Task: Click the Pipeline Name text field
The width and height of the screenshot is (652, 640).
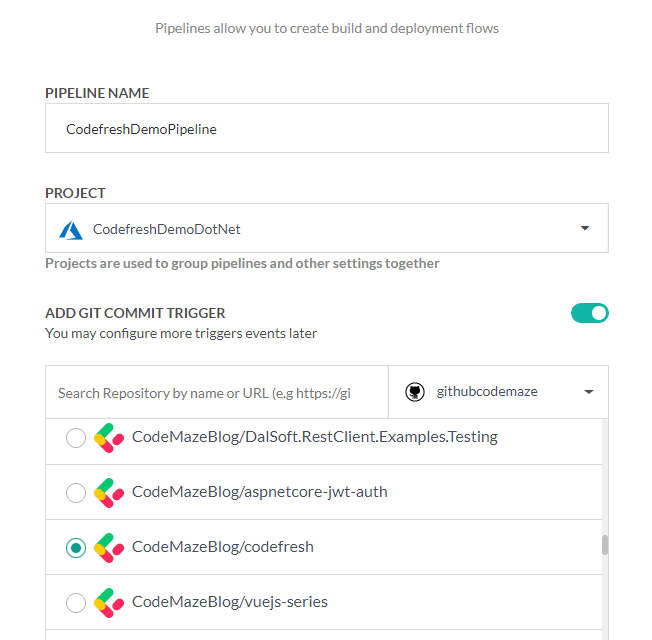Action: (x=326, y=129)
